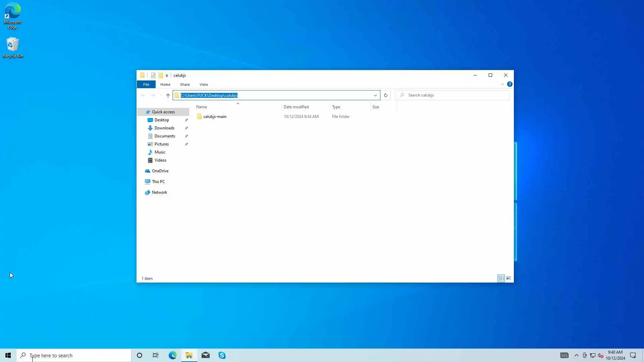Screen dimensions: 644x362
Task: Refresh the calubjs folder view
Action: click(385, 96)
